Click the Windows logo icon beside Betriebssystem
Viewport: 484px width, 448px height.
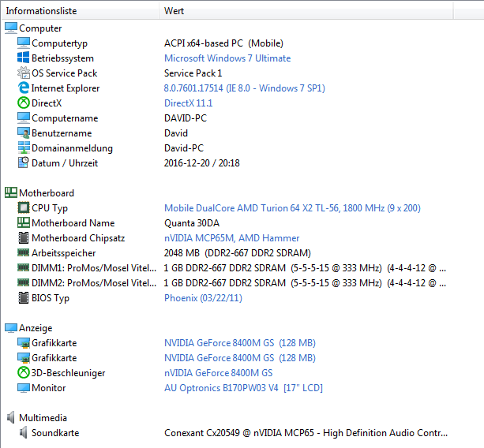tap(24, 58)
